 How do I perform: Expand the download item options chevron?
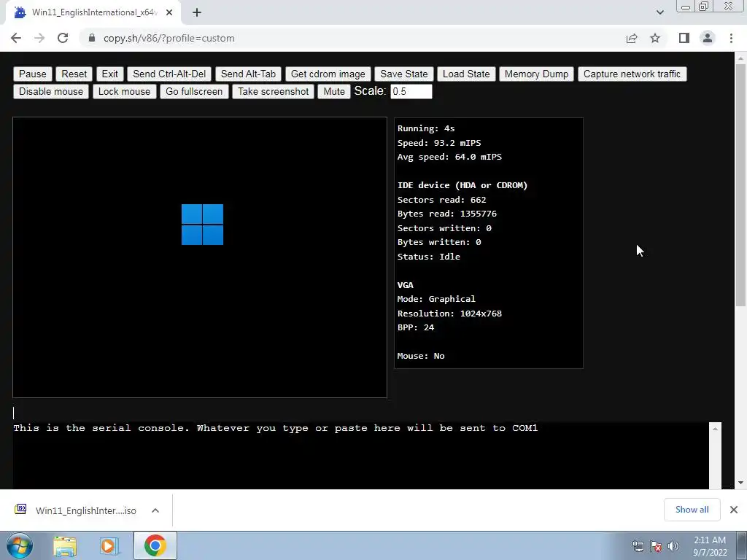tap(155, 510)
